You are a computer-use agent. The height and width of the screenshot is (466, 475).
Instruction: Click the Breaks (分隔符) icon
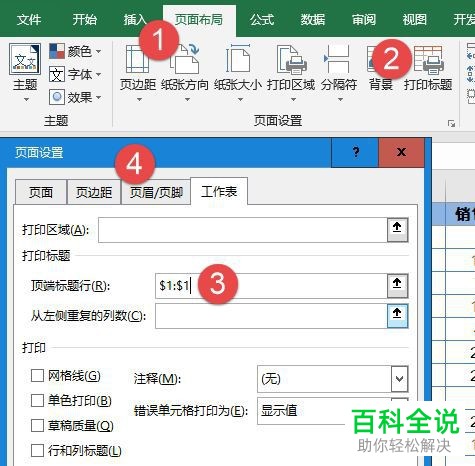338,59
